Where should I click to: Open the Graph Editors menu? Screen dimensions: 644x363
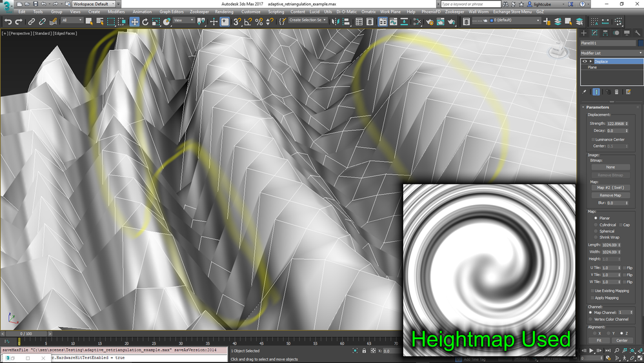click(x=171, y=12)
